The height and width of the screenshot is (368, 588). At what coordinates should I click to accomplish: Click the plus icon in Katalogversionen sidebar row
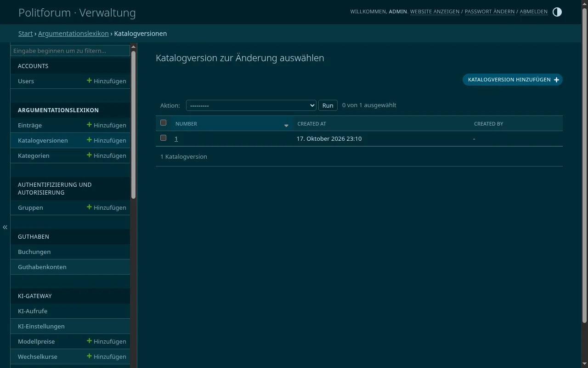tap(89, 140)
